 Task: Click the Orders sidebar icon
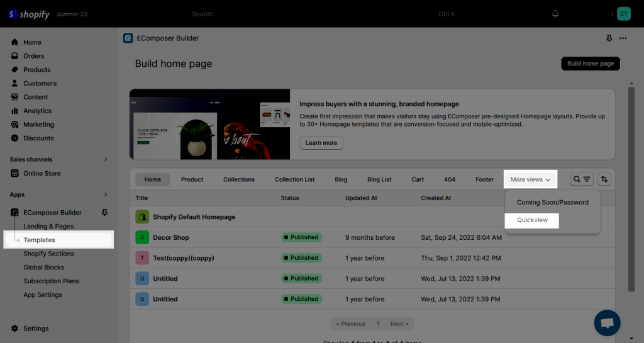coord(15,55)
